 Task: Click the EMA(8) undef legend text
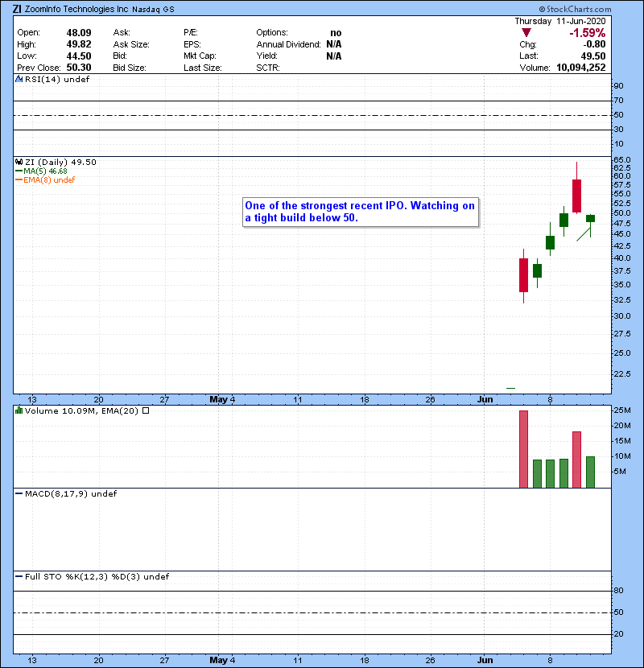(49, 180)
